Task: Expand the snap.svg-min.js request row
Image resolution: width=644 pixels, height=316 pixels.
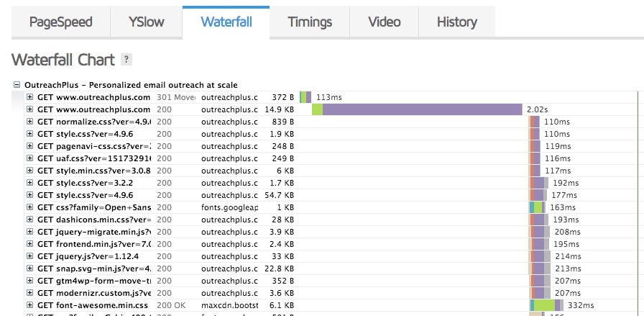Action: click(30, 268)
